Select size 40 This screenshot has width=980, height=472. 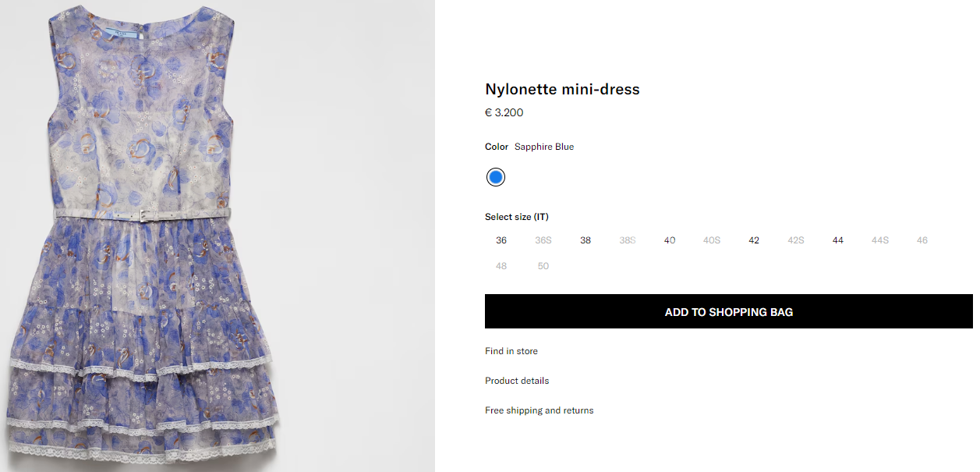pos(670,240)
